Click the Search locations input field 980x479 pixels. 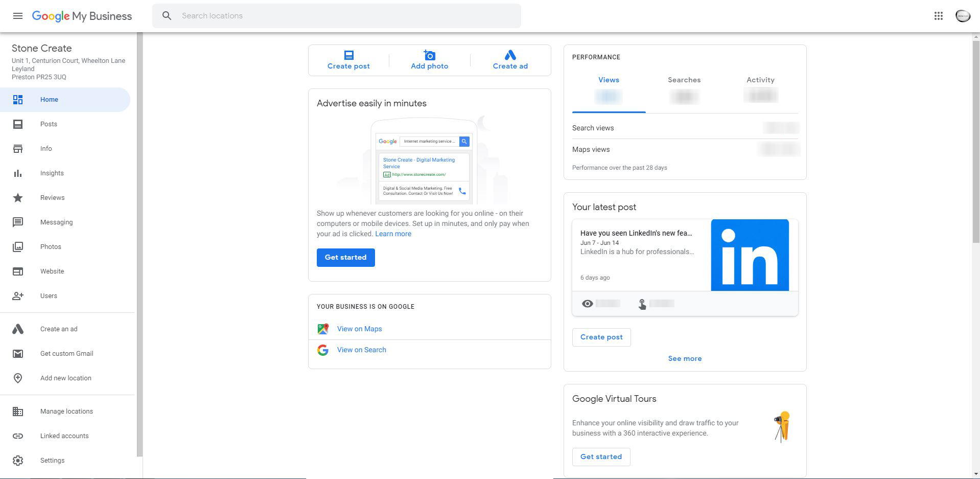[x=337, y=16]
